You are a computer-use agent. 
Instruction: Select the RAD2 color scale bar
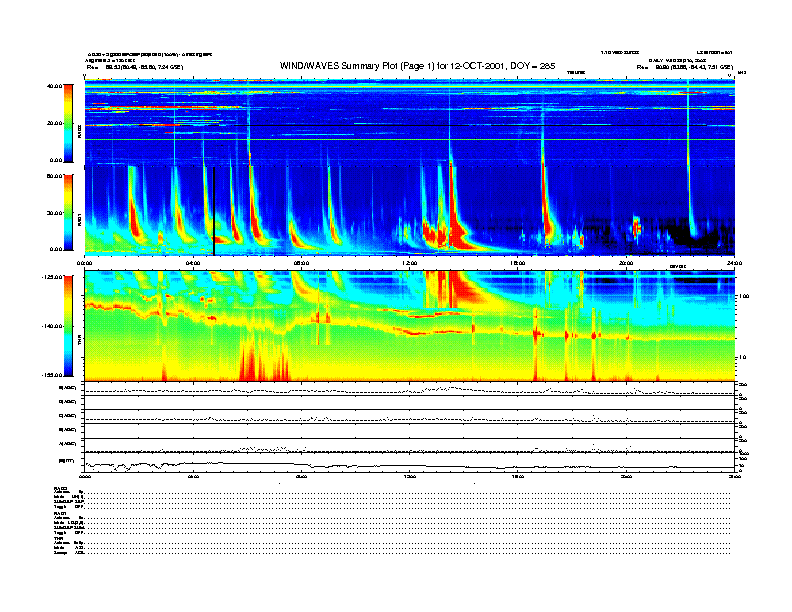(x=68, y=123)
